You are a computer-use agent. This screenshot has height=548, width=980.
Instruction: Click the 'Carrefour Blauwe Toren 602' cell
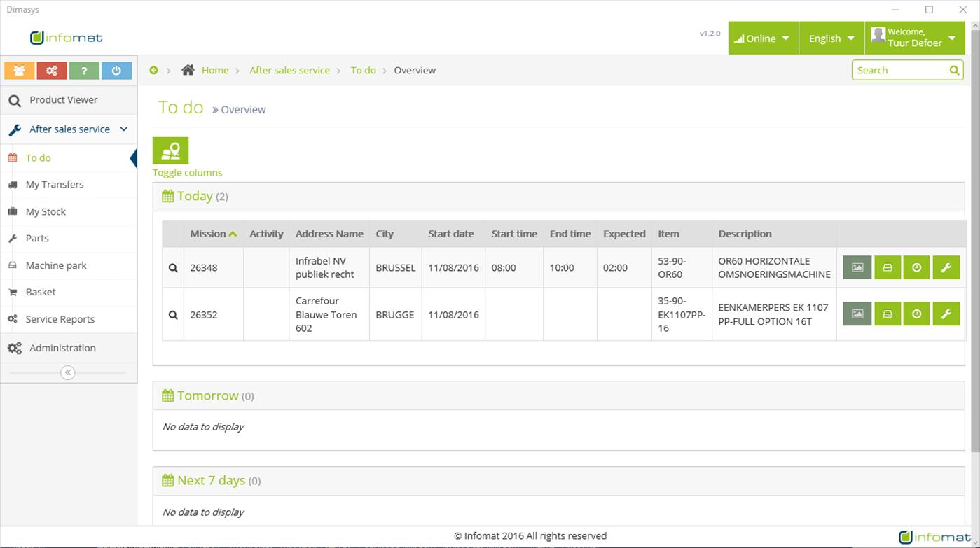coord(329,314)
